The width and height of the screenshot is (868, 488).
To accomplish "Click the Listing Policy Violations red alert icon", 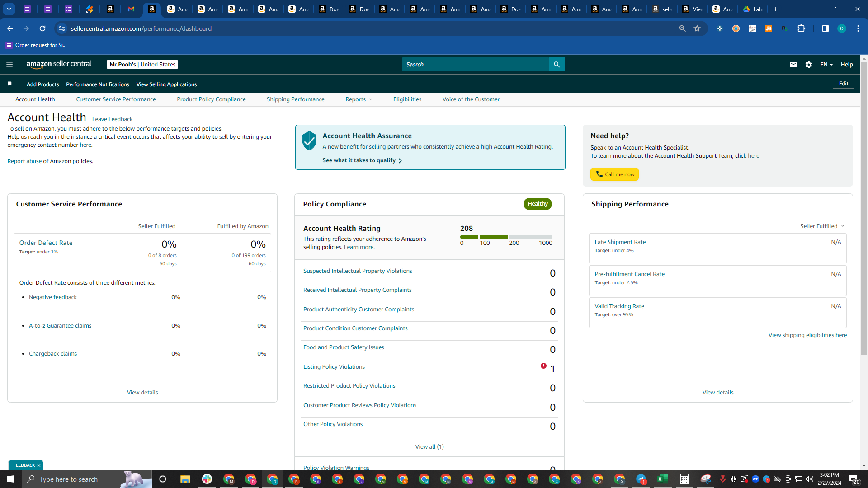I will tap(543, 366).
